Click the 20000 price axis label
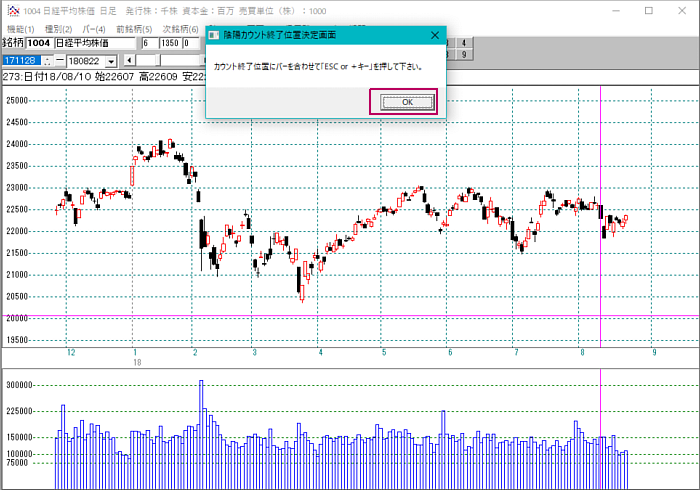Screen dimensions: 700x490 [17, 318]
